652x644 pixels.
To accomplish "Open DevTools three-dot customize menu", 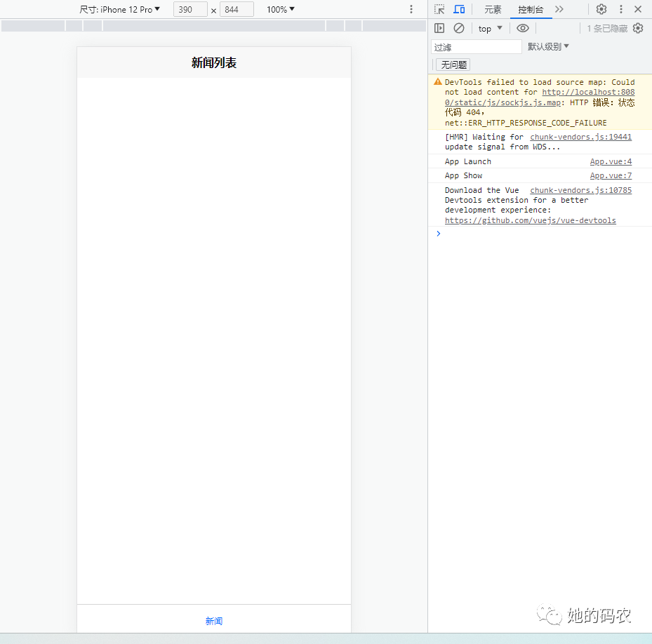I will (620, 9).
